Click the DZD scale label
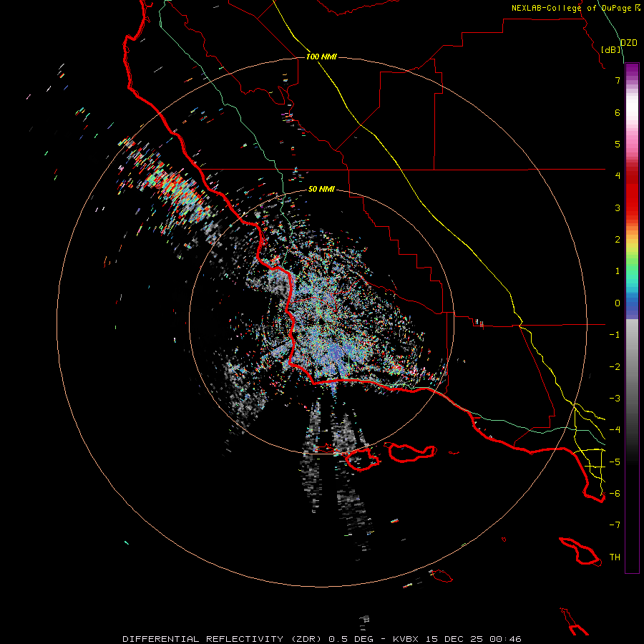 tap(629, 43)
